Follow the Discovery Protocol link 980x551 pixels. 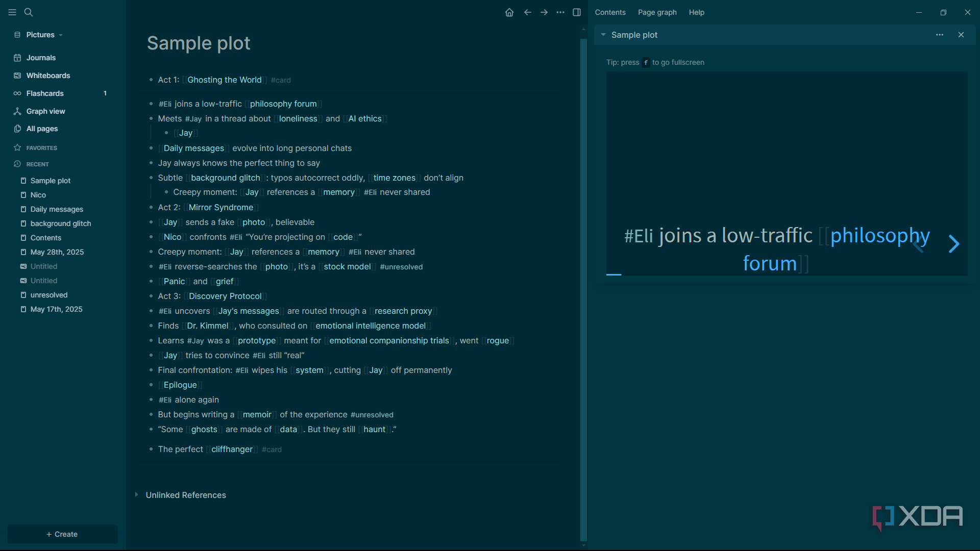(225, 296)
